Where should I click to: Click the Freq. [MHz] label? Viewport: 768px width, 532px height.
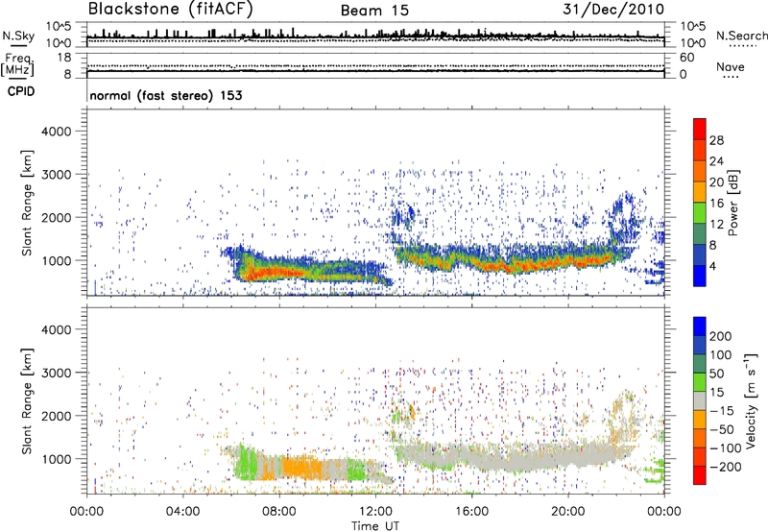(x=17, y=65)
